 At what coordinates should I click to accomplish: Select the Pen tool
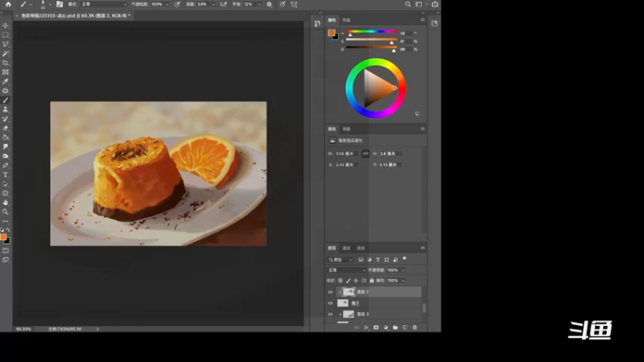click(6, 166)
